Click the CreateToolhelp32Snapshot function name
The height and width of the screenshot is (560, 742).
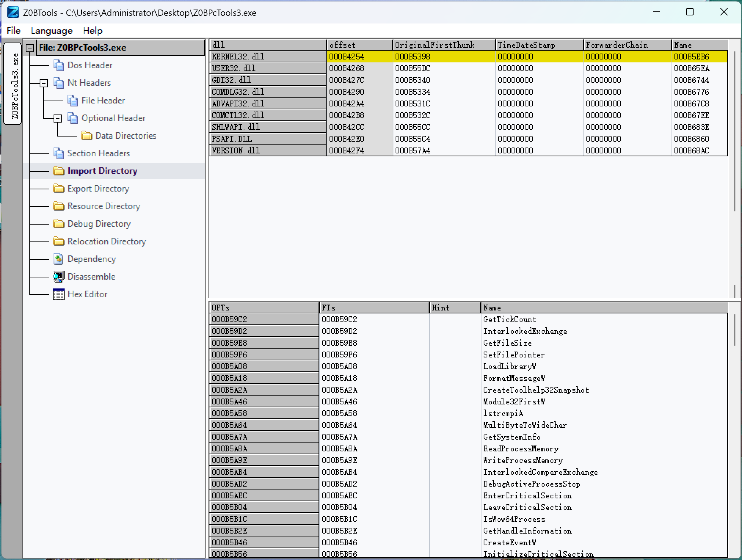(536, 390)
